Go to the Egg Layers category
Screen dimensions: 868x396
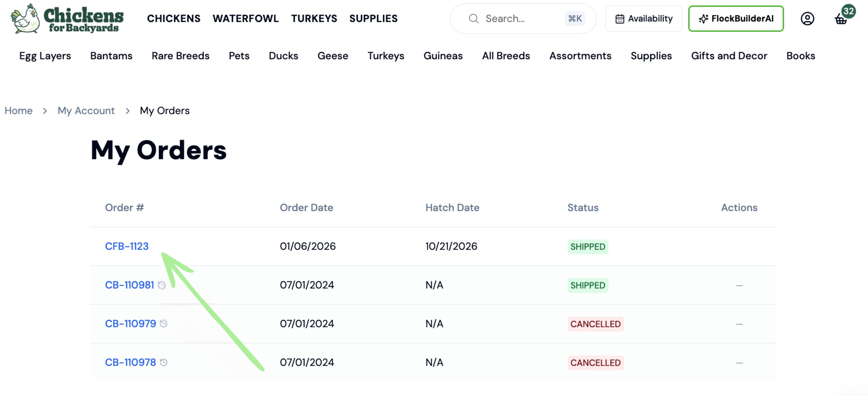pyautogui.click(x=45, y=56)
